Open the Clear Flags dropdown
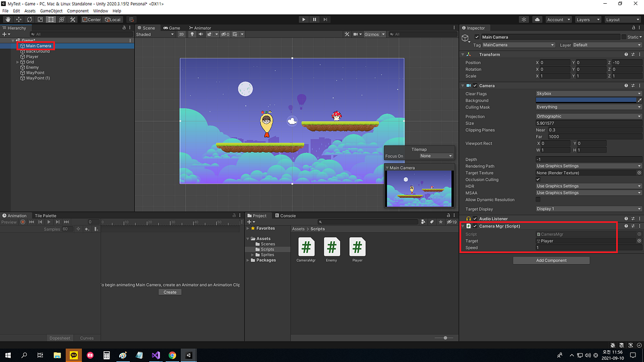The image size is (644, 362). (x=588, y=93)
